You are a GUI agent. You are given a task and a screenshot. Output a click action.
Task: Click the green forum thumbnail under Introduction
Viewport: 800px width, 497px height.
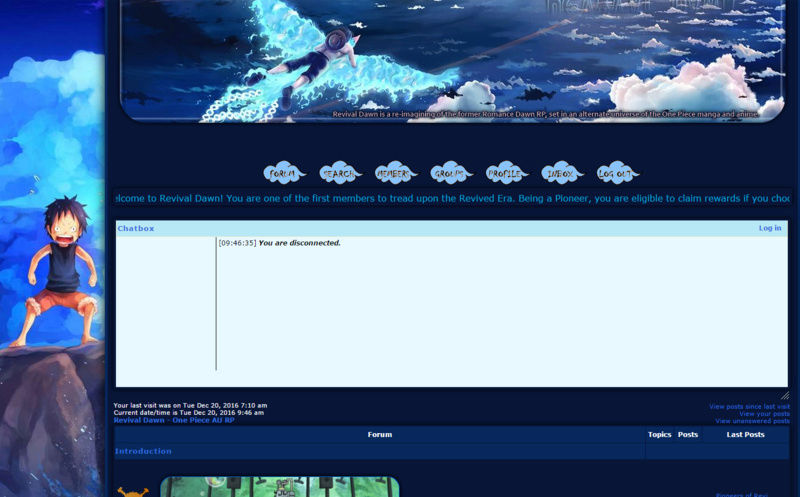(280, 487)
